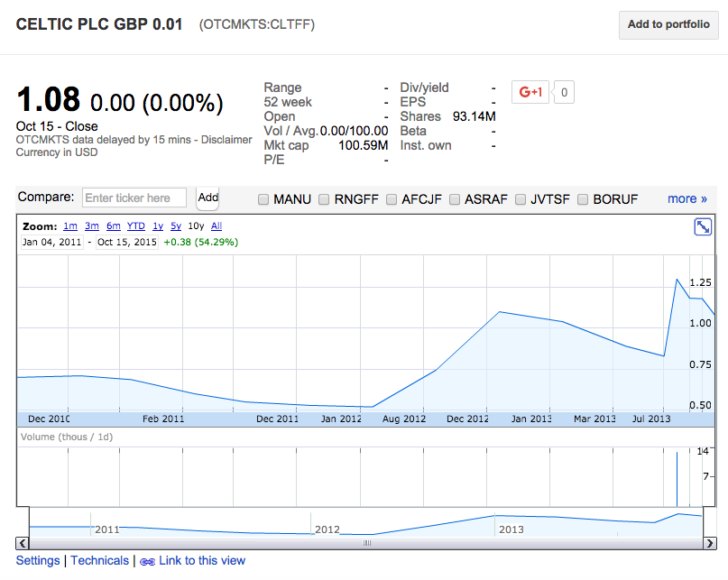Expand the chart to full screen
The image size is (728, 580).
(703, 227)
